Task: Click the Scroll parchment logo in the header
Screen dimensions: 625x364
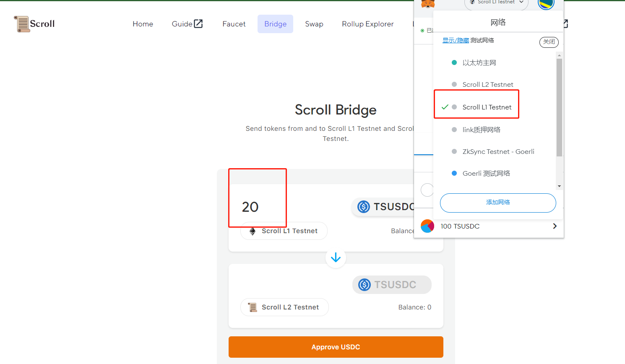Action: click(34, 24)
